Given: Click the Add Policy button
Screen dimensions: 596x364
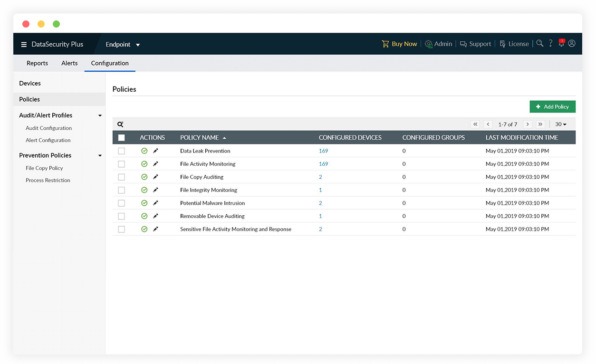Looking at the screenshot, I should (x=552, y=107).
